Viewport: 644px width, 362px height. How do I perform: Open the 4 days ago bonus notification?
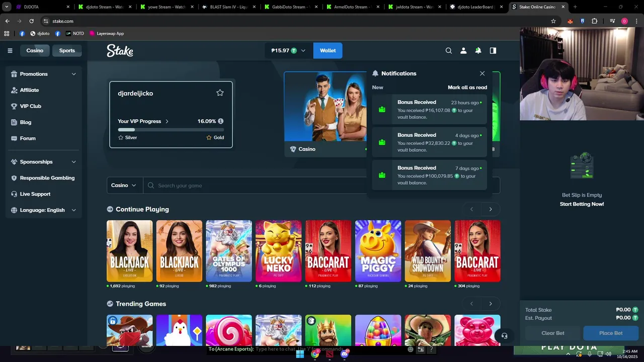[430, 142]
